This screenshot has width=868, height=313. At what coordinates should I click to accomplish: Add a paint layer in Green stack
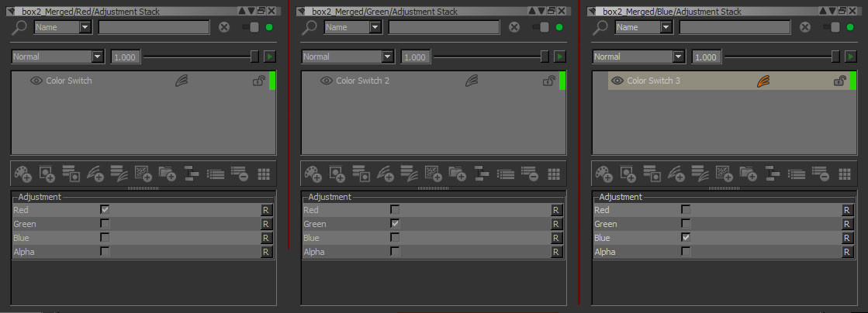(x=313, y=174)
